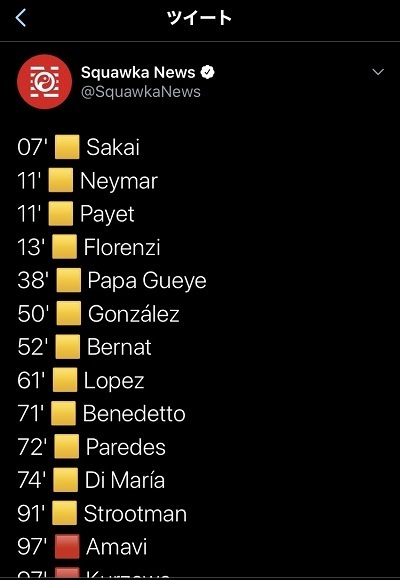This screenshot has height=580, width=400.
Task: Tap the verified badge beside Squawka News
Action: pyautogui.click(x=208, y=72)
